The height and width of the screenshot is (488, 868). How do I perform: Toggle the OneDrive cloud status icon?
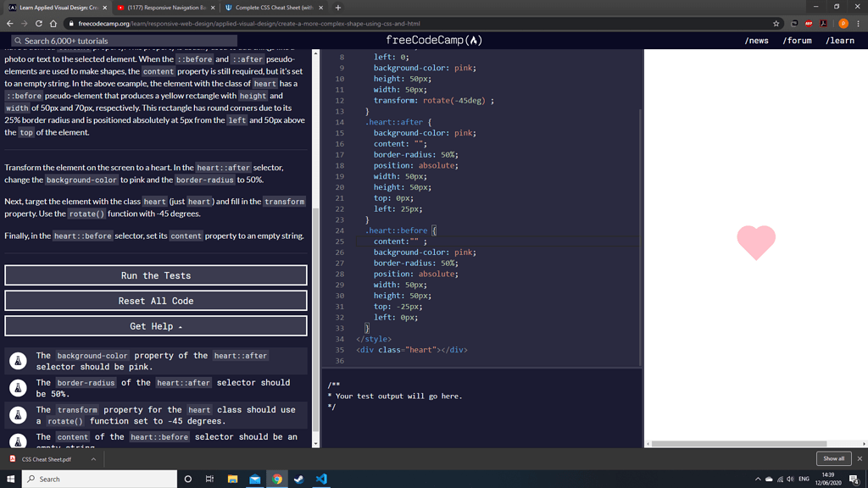point(768,479)
